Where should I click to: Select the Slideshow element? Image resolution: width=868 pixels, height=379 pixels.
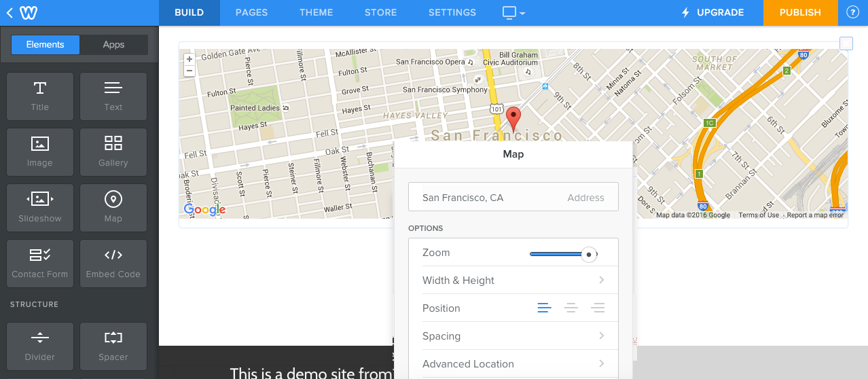(x=40, y=207)
